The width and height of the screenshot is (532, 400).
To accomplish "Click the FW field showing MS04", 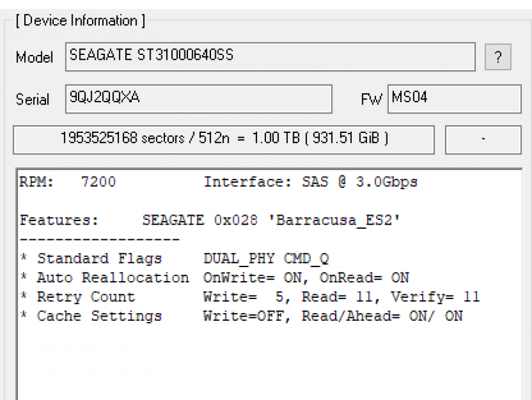I will [454, 99].
